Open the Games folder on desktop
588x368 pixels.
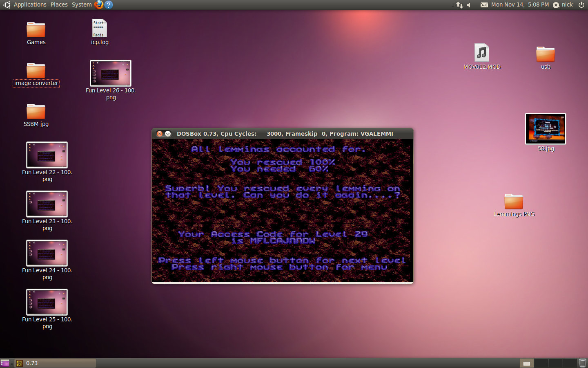[x=36, y=30]
